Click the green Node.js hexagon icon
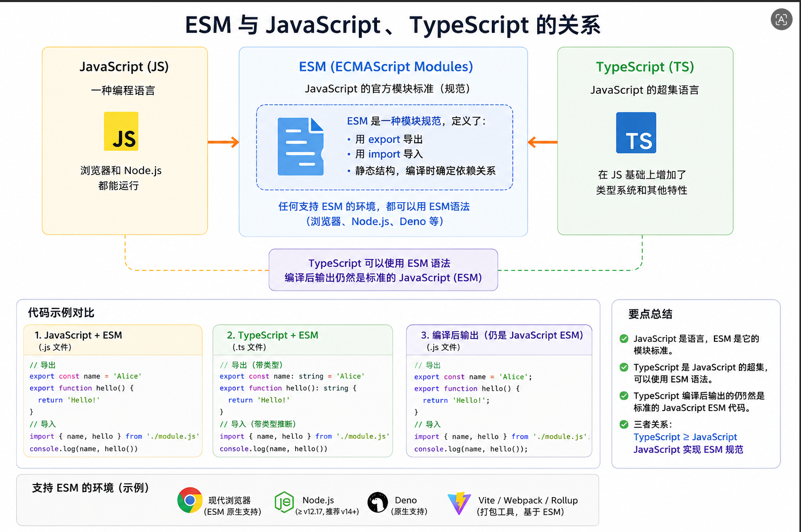Viewport: 801px width, 532px height. point(284,502)
